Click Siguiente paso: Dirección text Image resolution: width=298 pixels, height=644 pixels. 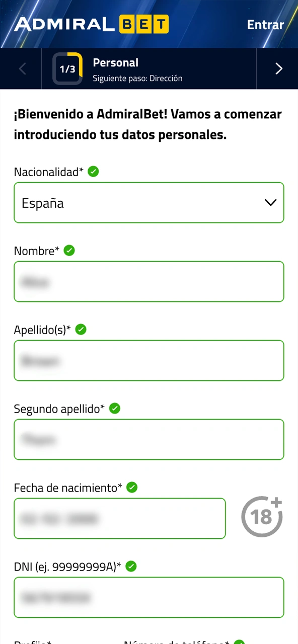tap(137, 78)
